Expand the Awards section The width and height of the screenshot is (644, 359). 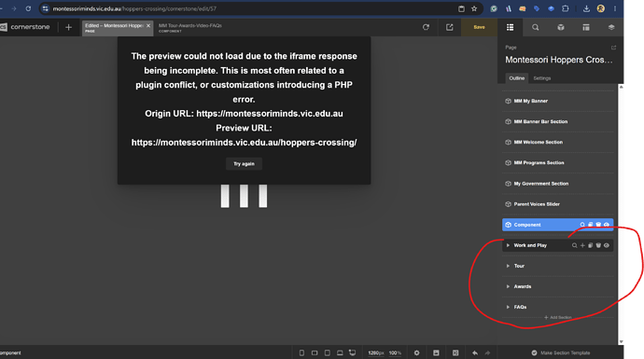(508, 286)
